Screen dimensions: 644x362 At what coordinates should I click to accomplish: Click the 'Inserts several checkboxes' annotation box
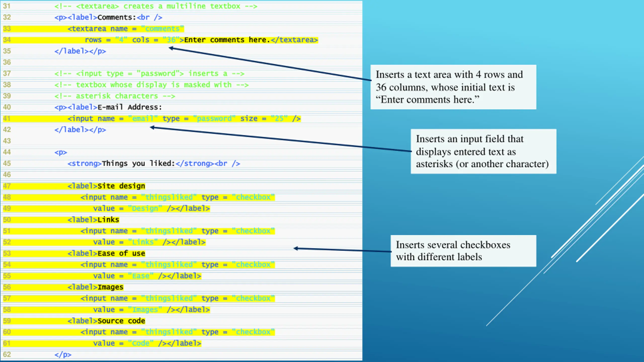tap(463, 251)
